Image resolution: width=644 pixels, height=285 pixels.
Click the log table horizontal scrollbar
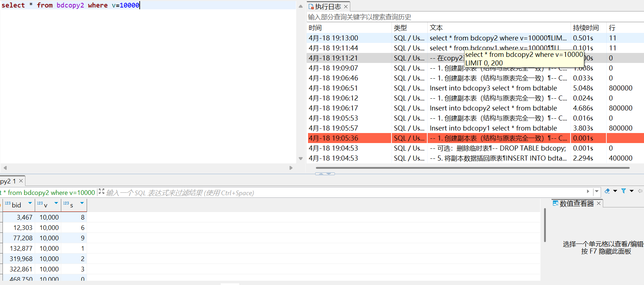coord(473,167)
